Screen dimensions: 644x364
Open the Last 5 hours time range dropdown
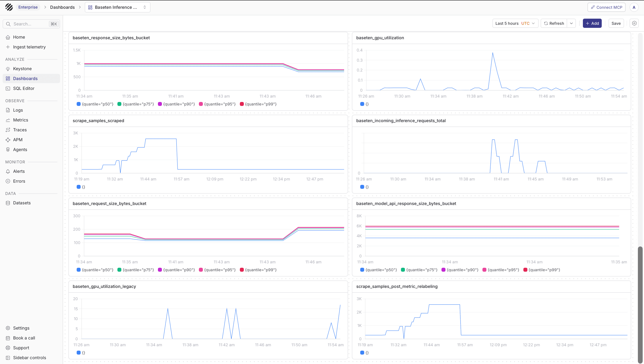515,23
